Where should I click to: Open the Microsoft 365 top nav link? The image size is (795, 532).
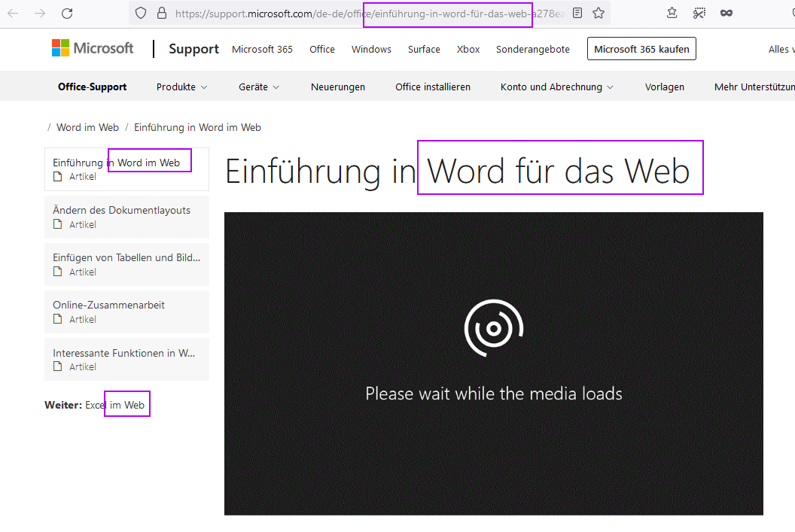(x=262, y=49)
